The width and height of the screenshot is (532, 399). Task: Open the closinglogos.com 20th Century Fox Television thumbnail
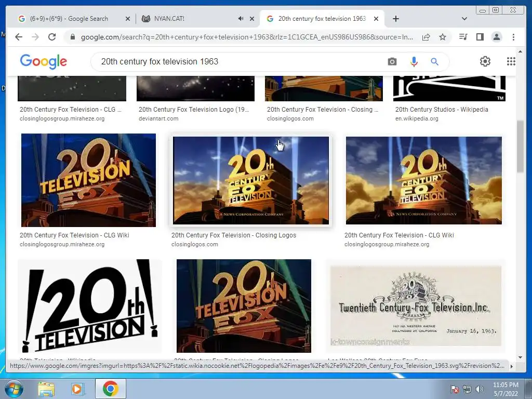pos(251,180)
